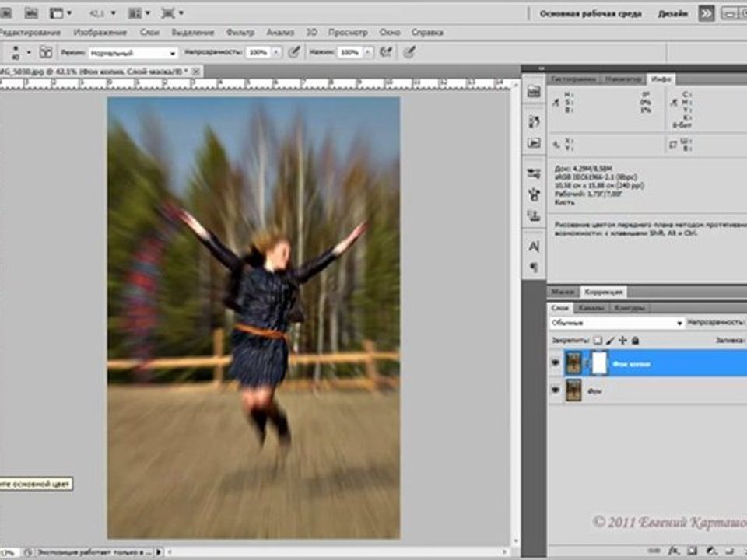
Task: Click the brush Нажим flow value field
Action: click(x=349, y=52)
